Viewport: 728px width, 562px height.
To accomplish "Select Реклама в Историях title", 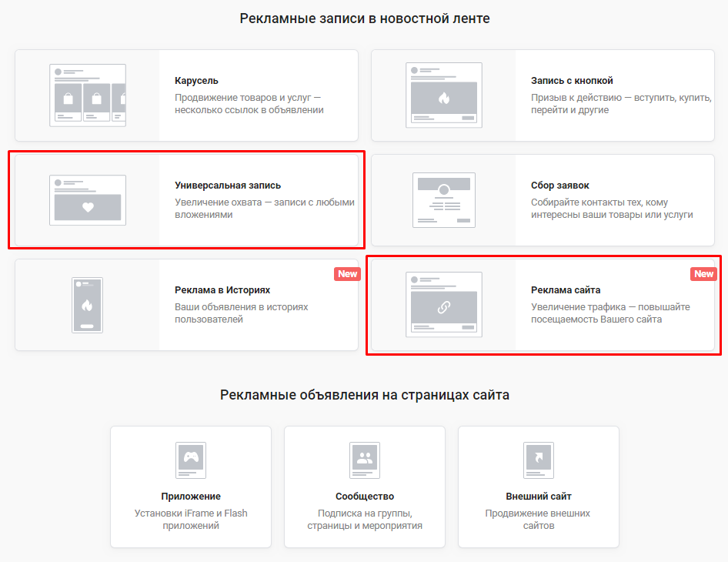I will [222, 289].
